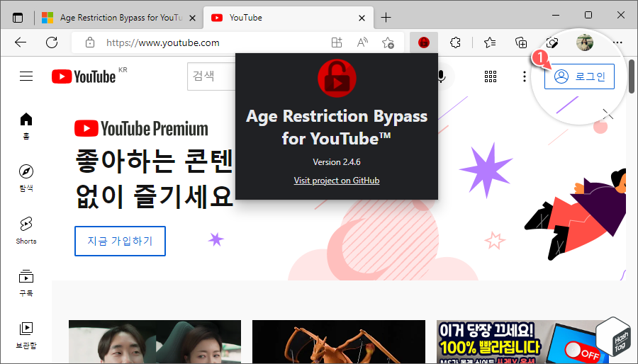The image size is (638, 364).
Task: Open a new browser tab
Action: [386, 18]
